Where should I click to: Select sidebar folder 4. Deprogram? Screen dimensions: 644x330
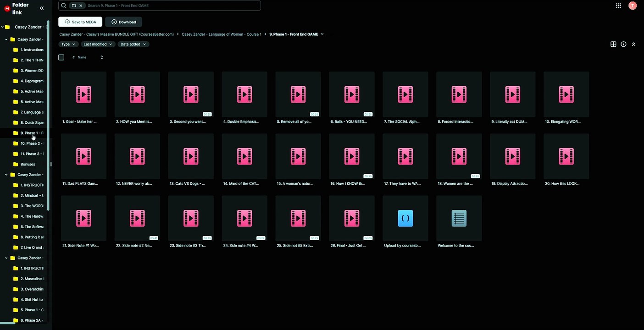(x=28, y=81)
